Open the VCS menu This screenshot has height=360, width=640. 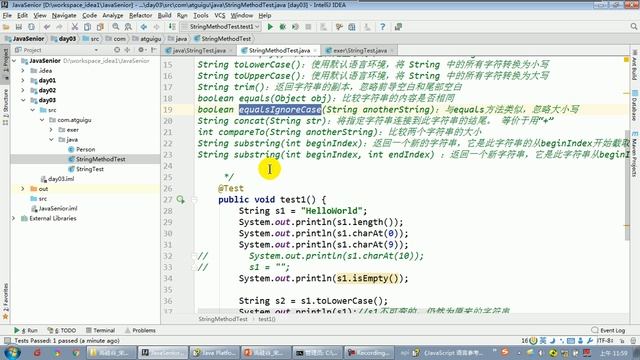220,16
